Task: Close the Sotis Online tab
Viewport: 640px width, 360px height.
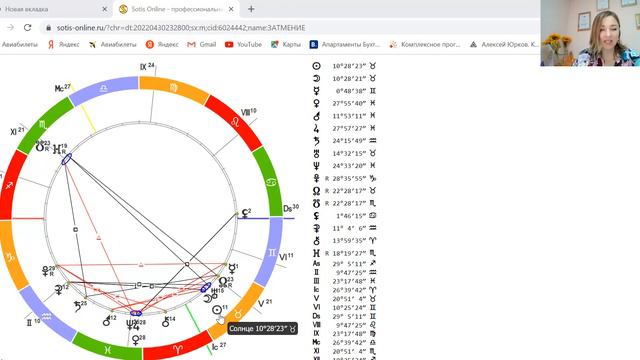Action: [231, 9]
